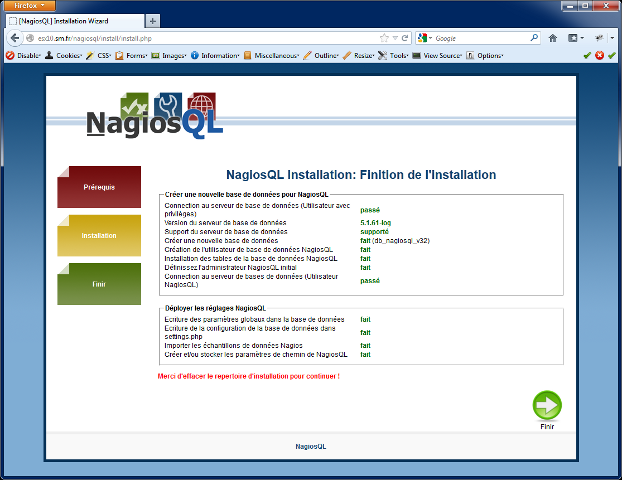Open the CSS toolbar menu
Screen dimensions: 622x480
pos(98,56)
